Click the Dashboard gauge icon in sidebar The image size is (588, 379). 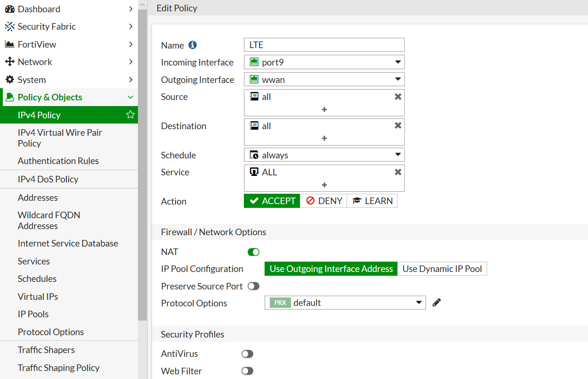(x=9, y=9)
